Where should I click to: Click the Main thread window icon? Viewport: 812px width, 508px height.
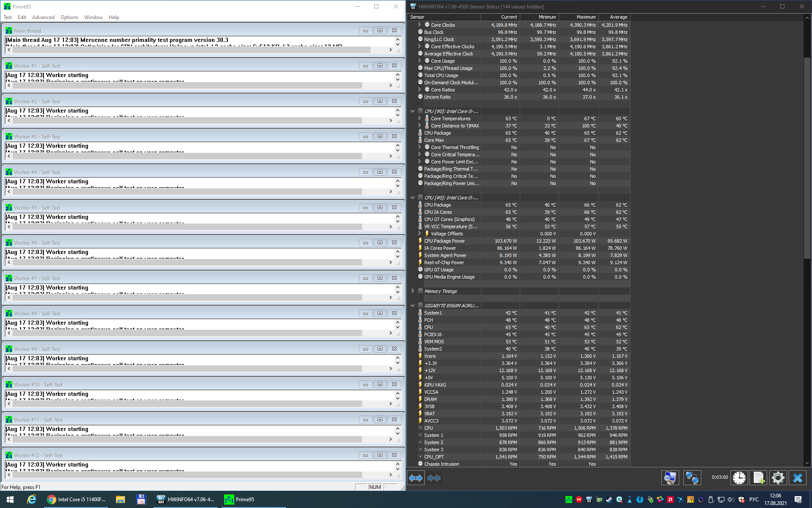[x=9, y=30]
